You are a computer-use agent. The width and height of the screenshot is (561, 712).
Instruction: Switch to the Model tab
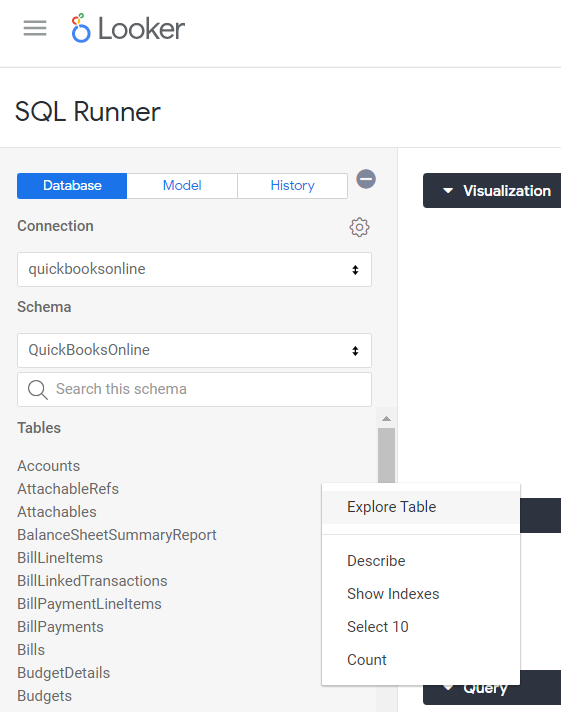[182, 186]
